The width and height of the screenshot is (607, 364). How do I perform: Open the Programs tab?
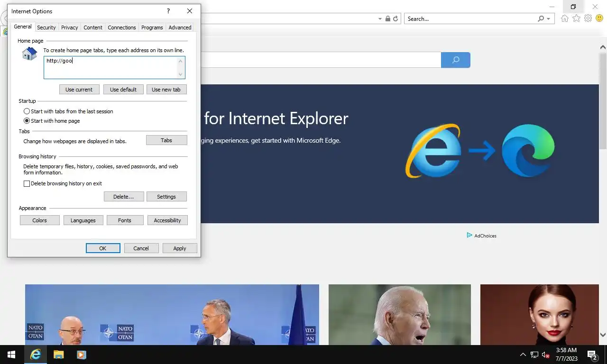(152, 27)
